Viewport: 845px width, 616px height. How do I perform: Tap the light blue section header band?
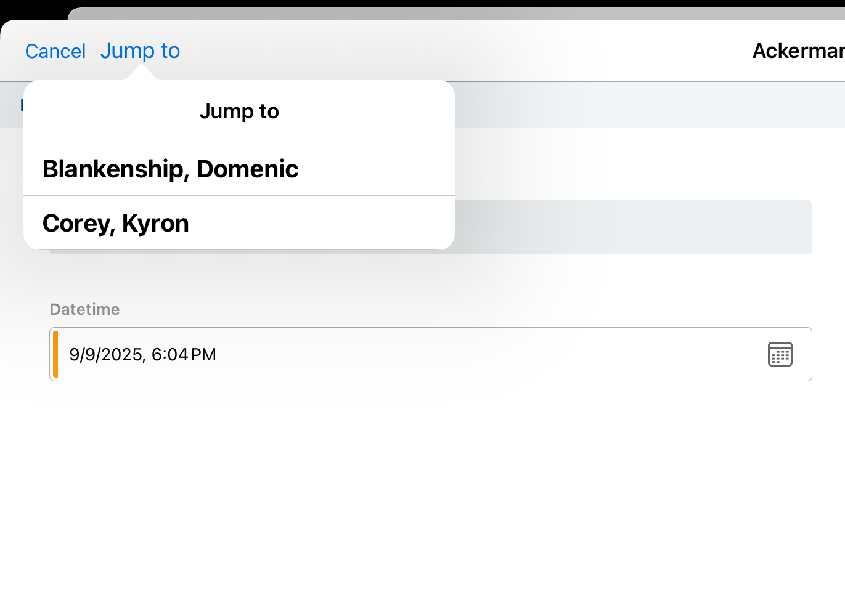647,105
